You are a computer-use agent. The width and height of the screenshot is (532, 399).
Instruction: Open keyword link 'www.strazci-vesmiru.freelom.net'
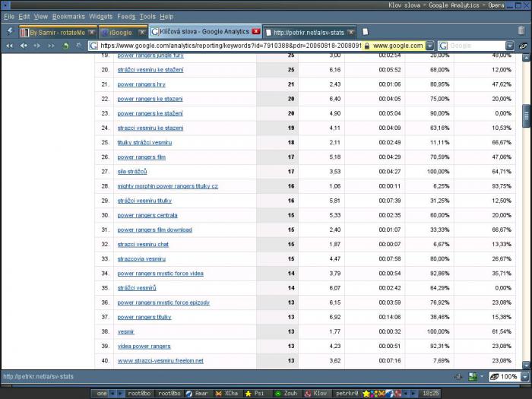pos(160,361)
